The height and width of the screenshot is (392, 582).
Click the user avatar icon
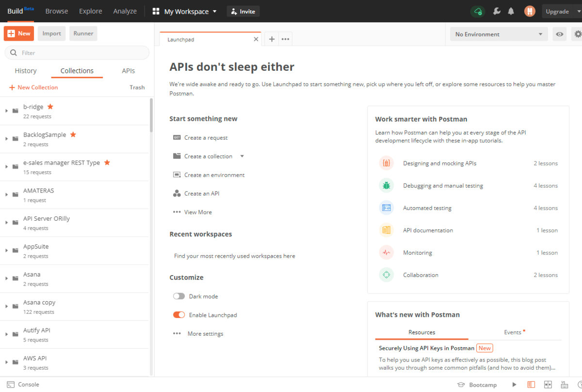530,12
